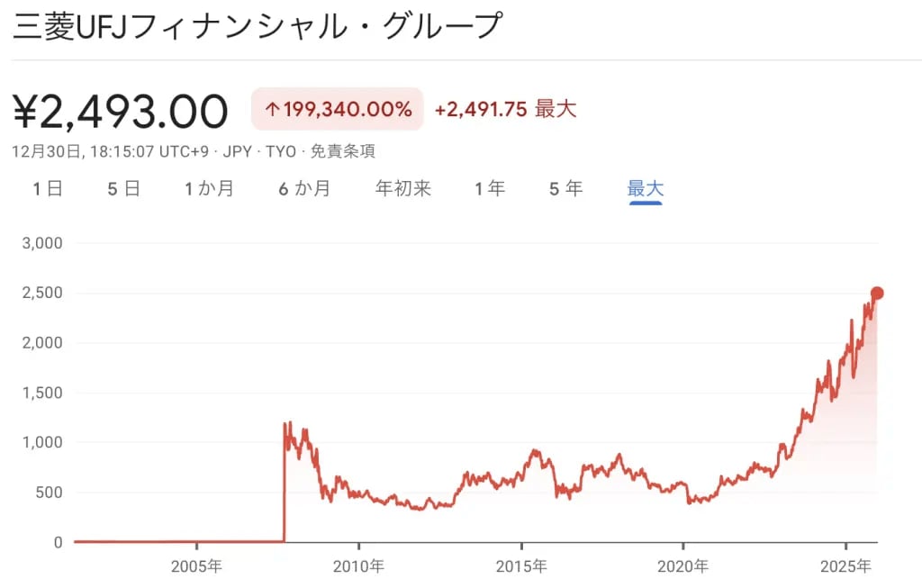Switch to the 5日 range tab
Viewport: 922px width, 588px height.
tap(123, 188)
